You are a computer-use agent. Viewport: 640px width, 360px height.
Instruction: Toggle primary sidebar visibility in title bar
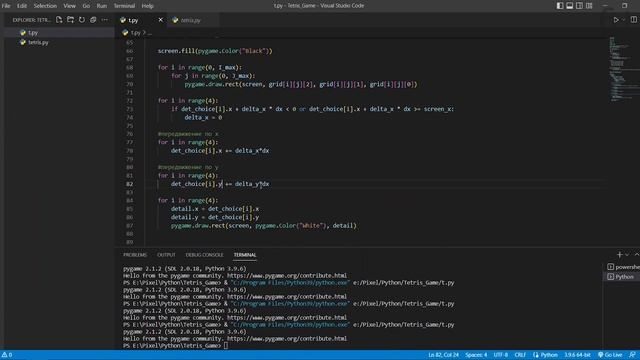pyautogui.click(x=560, y=6)
